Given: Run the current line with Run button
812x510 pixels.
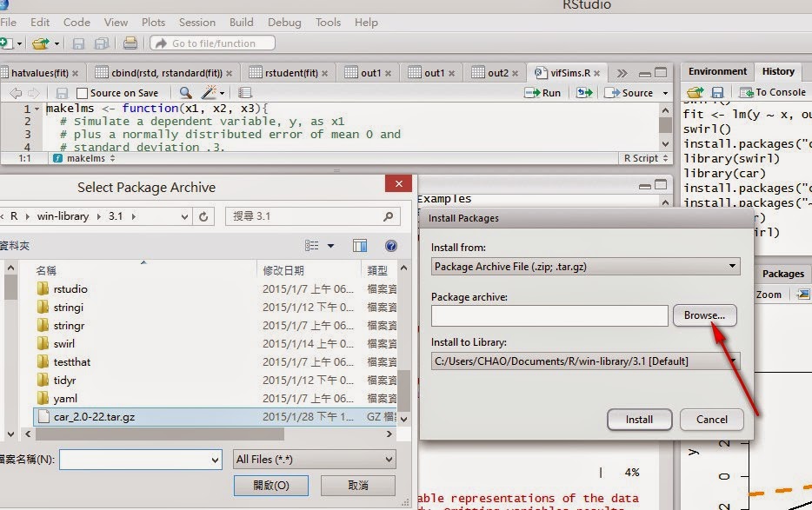Looking at the screenshot, I should click(542, 93).
